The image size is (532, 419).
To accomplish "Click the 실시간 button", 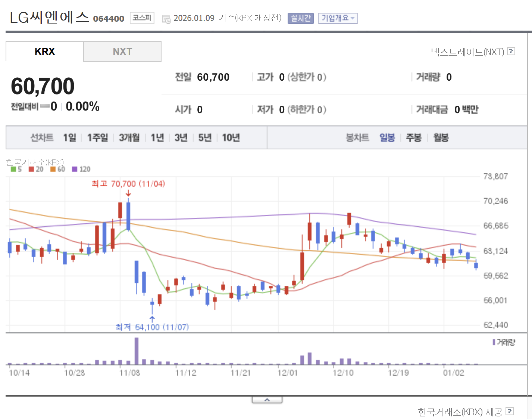I will point(300,18).
